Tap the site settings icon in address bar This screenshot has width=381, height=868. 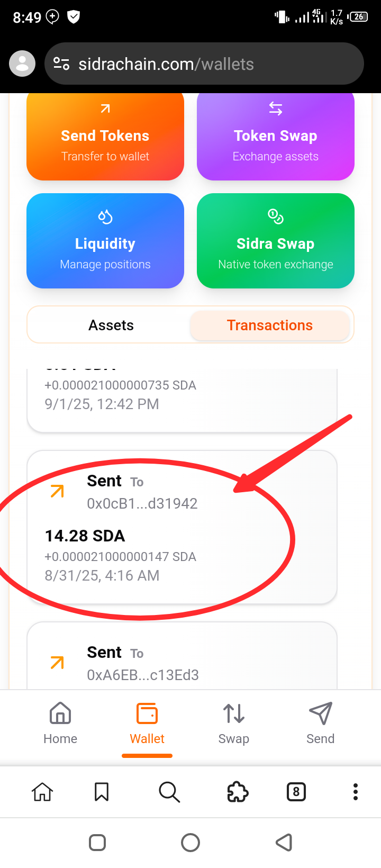pos(61,64)
